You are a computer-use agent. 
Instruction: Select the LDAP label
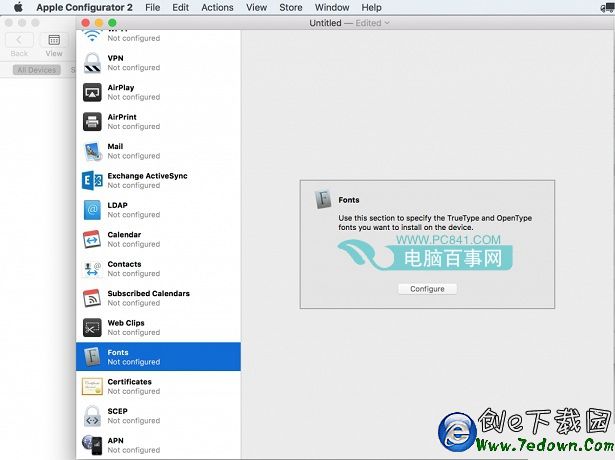[x=117, y=205]
